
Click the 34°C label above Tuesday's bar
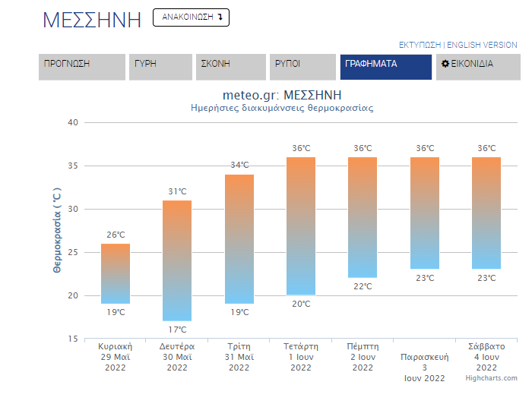[x=239, y=165]
